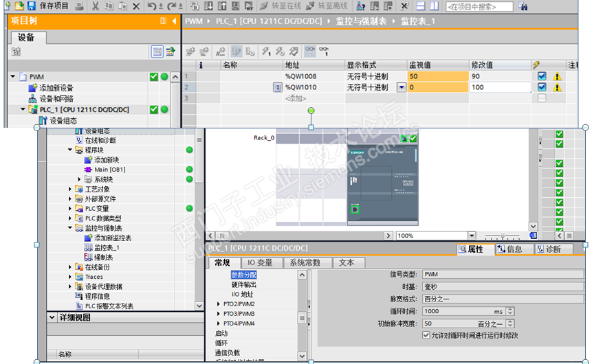Toggle the modify checkbox for %QW1010

[542, 87]
